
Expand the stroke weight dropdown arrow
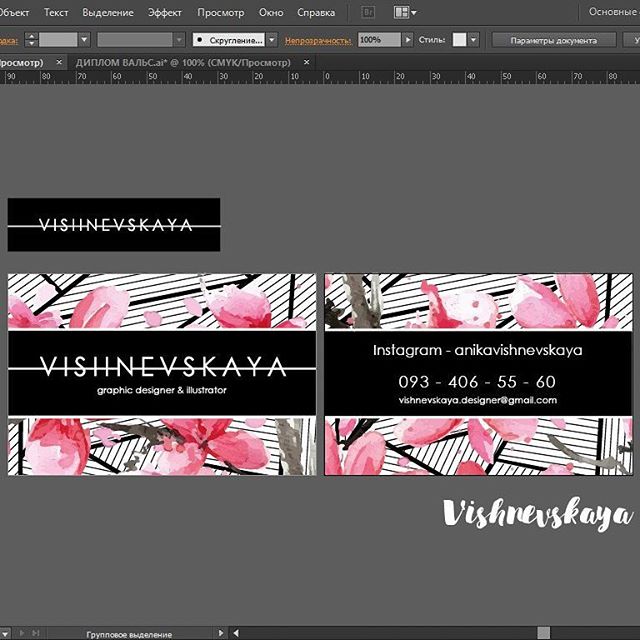[84, 40]
